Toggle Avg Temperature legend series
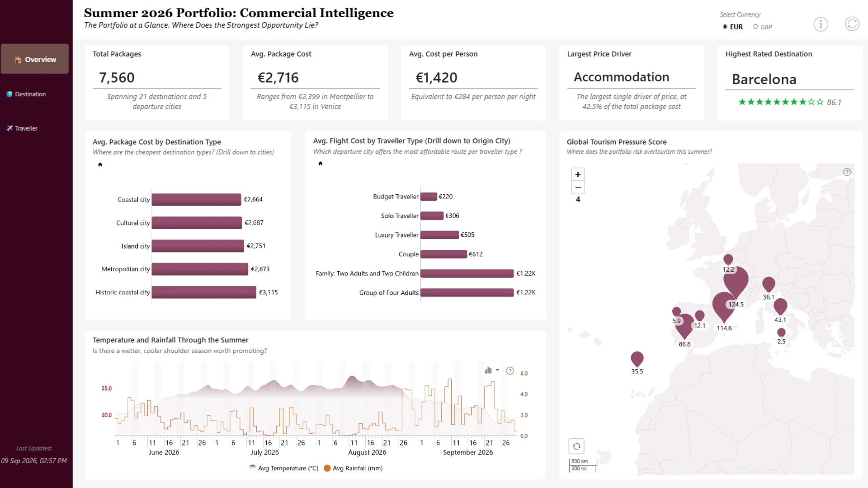 (x=284, y=468)
